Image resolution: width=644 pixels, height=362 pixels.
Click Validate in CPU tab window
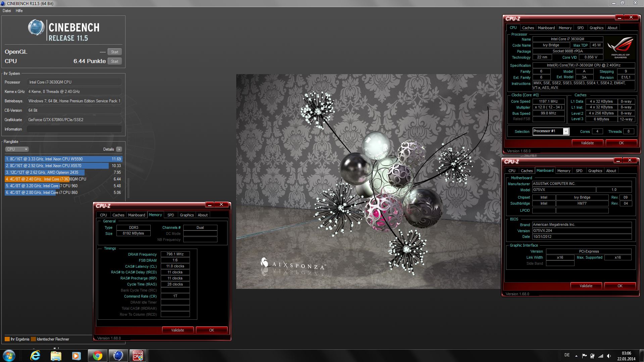(x=587, y=143)
